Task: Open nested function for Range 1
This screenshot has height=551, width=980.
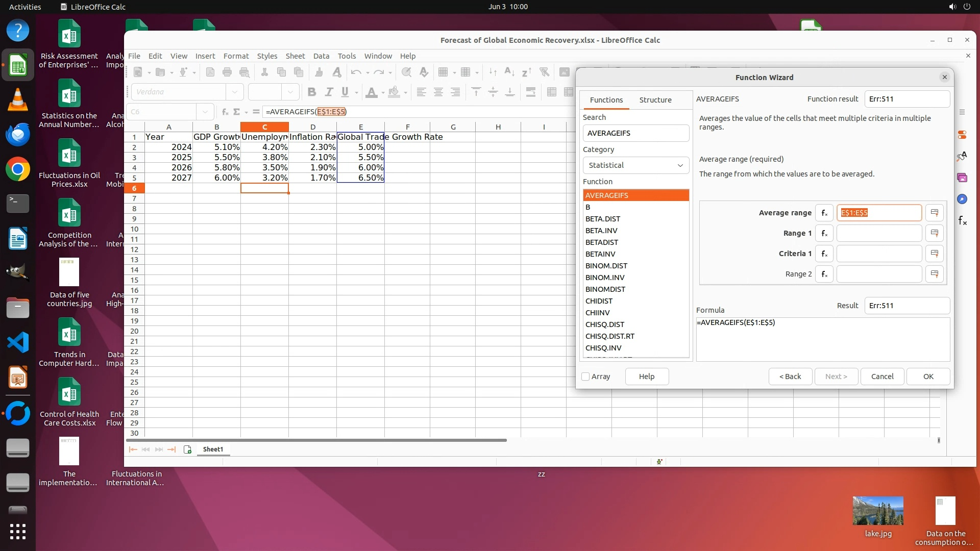Action: 824,233
